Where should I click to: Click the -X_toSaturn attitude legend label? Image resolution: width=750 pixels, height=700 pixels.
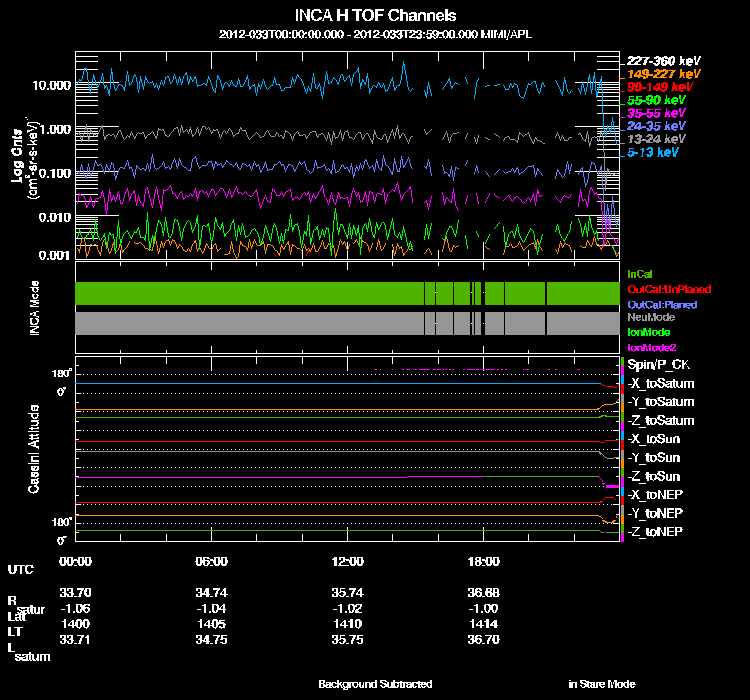pos(661,384)
